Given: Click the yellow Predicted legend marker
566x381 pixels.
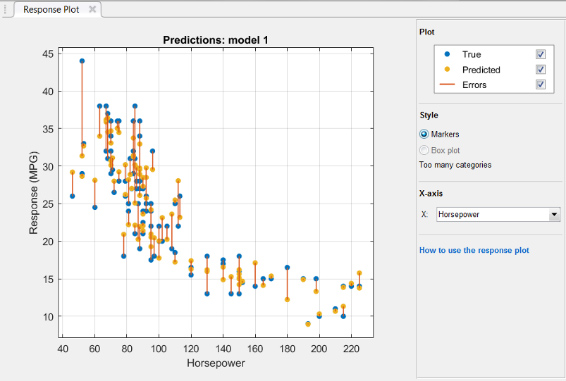Looking at the screenshot, I should (447, 69).
